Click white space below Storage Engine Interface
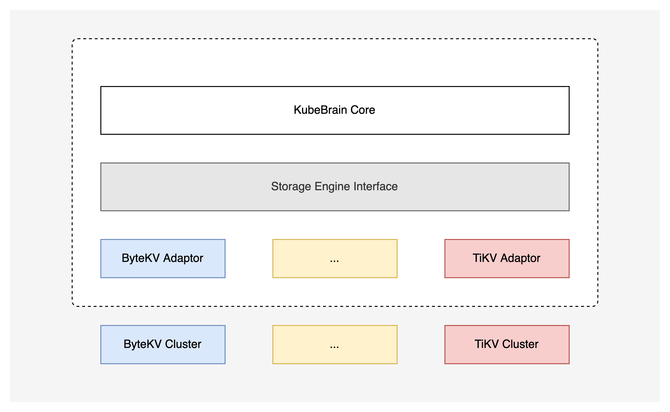 pos(334,225)
